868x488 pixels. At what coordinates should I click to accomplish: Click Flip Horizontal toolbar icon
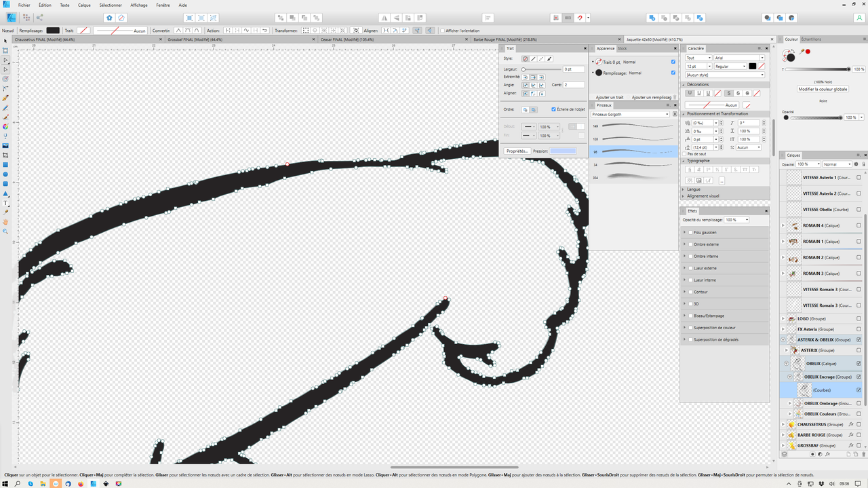[x=383, y=18]
